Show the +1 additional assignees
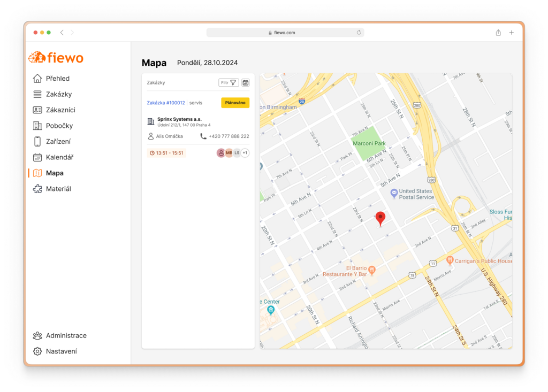The height and width of the screenshot is (392, 548). [245, 152]
